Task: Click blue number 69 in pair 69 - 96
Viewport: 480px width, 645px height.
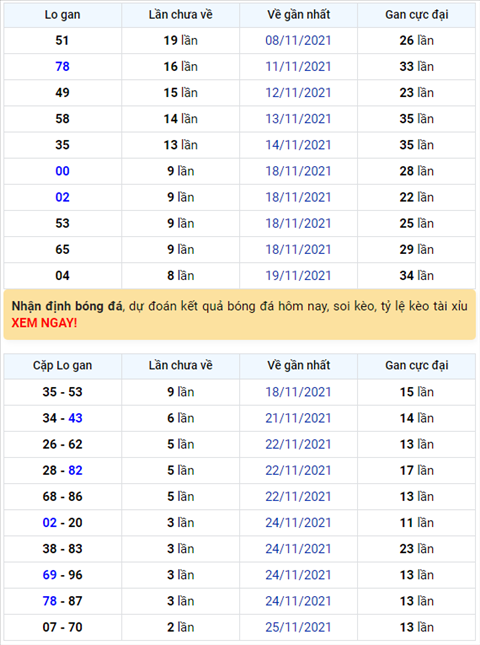Action: click(49, 575)
